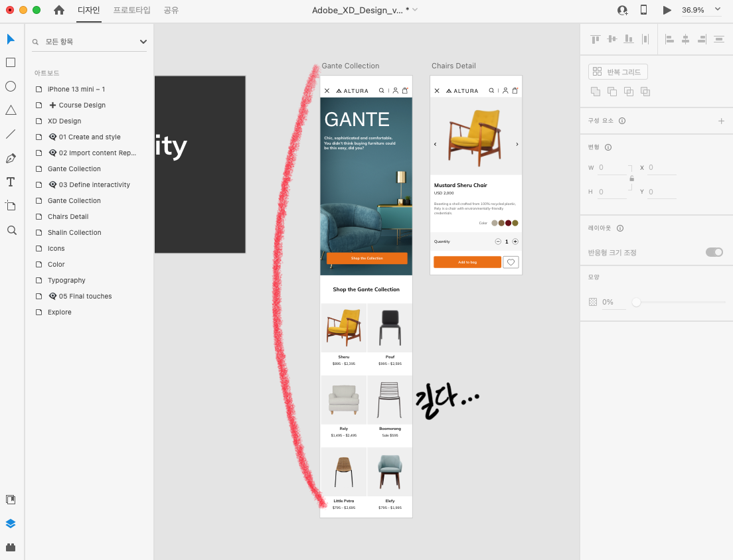733x560 pixels.
Task: Open the Libraries panel icon
Action: click(x=10, y=500)
